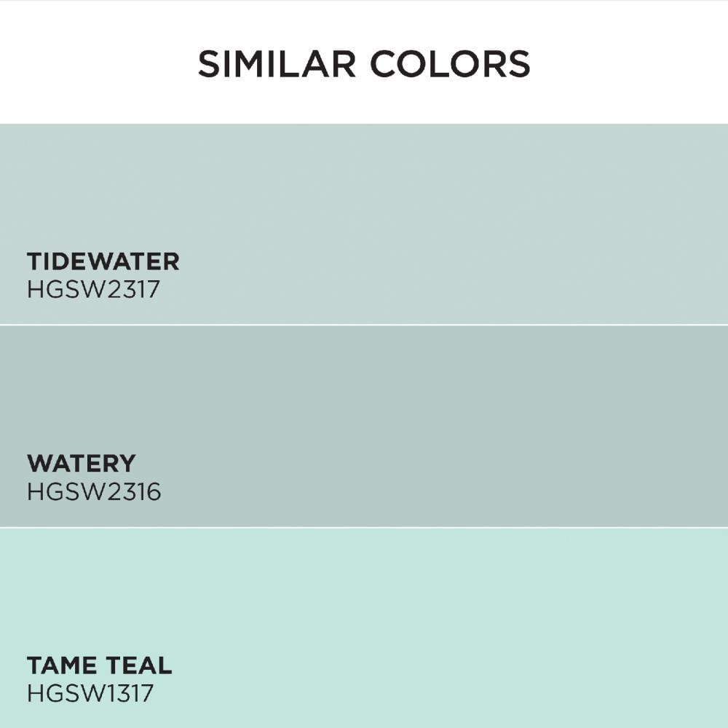Click the word SIMILAR in the heading
This screenshot has height=728, width=728.
pos(277,63)
